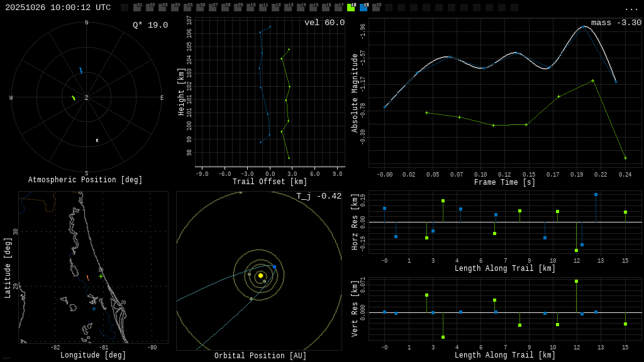The image size is (644, 362).
Task: Toggle the blue station 19 indicator in top bar
Action: (x=364, y=8)
